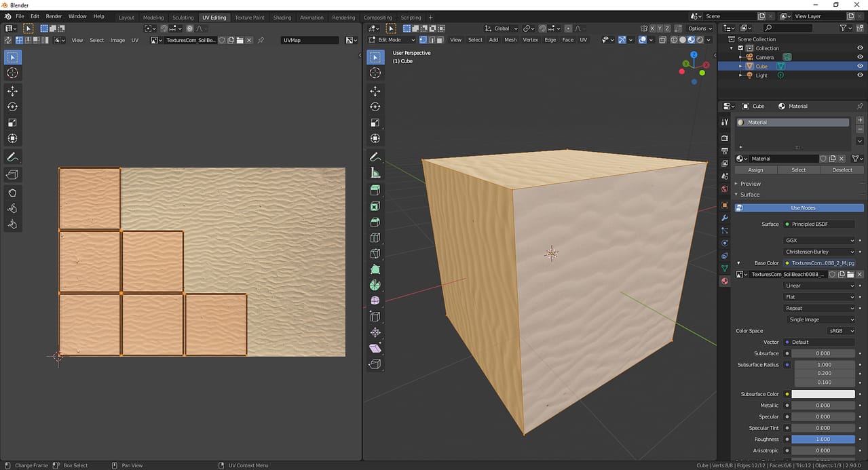Hide the Camera object in outliner
This screenshot has height=470, width=868.
tap(860, 57)
